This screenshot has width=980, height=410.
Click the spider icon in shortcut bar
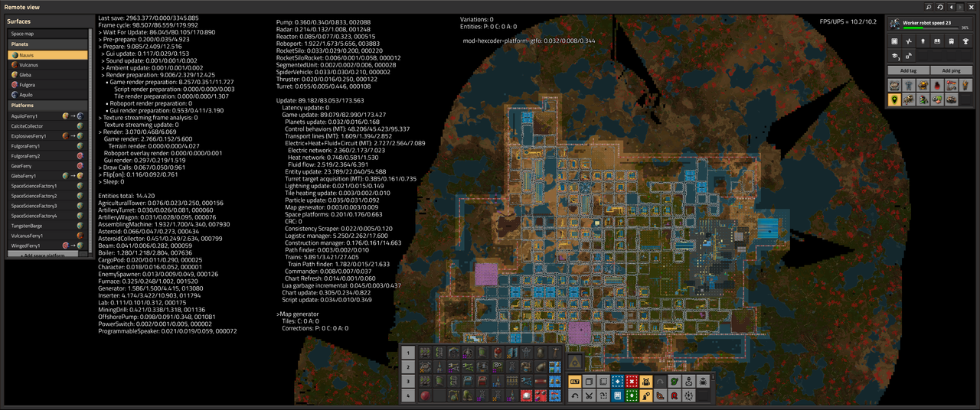[703, 381]
